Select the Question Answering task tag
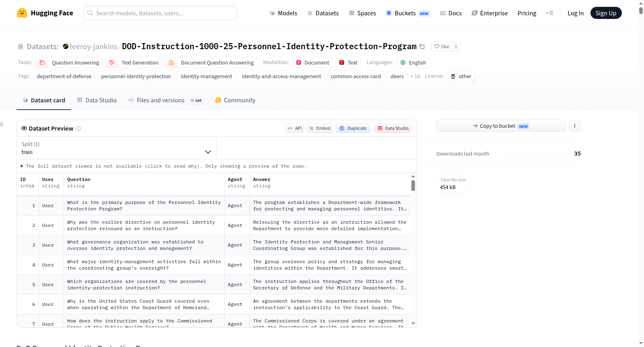This screenshot has height=347, width=644. tap(69, 62)
